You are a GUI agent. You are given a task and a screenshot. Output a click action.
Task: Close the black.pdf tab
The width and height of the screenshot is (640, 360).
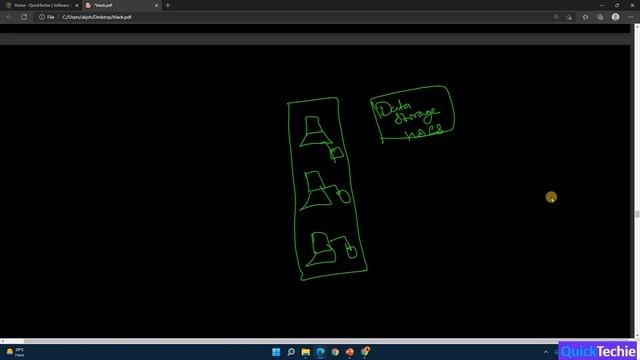156,5
